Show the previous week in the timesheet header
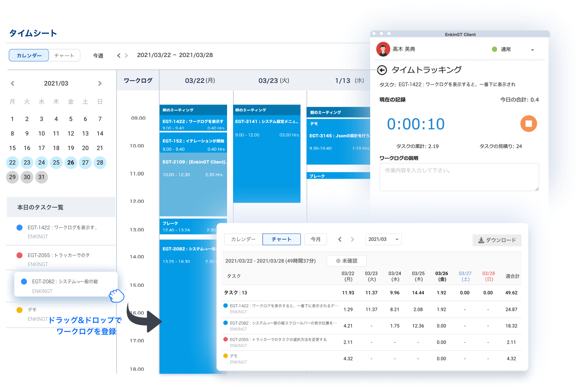Screen dimensions: 583x392 (119, 55)
